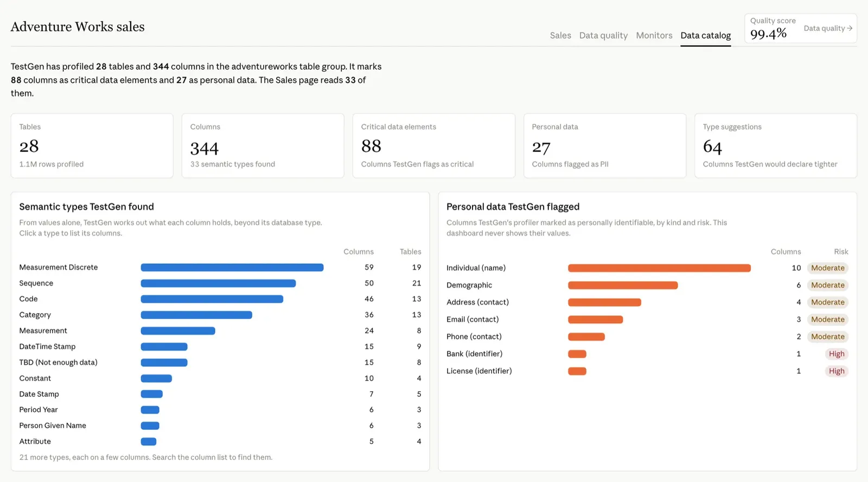868x482 pixels.
Task: Select the DateTime Stamp type
Action: tap(220, 346)
